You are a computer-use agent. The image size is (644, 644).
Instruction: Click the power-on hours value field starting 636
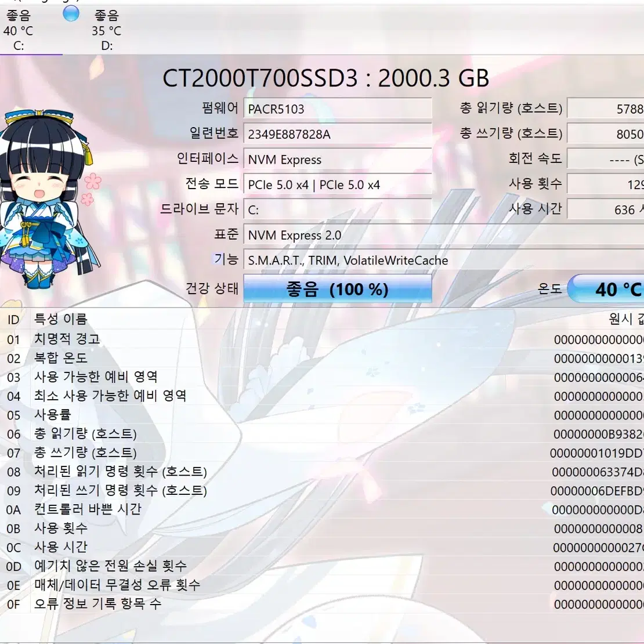[x=606, y=210]
